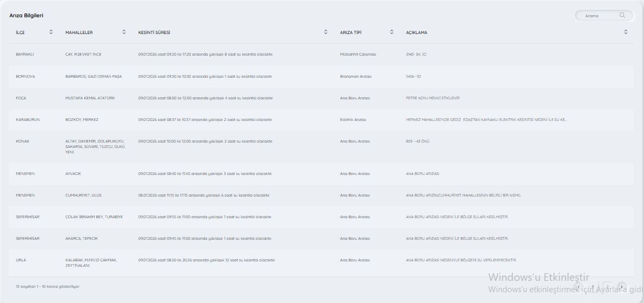The height and width of the screenshot is (303, 644).
Task: Sort by MAHALLELER column arrows
Action: (x=124, y=32)
